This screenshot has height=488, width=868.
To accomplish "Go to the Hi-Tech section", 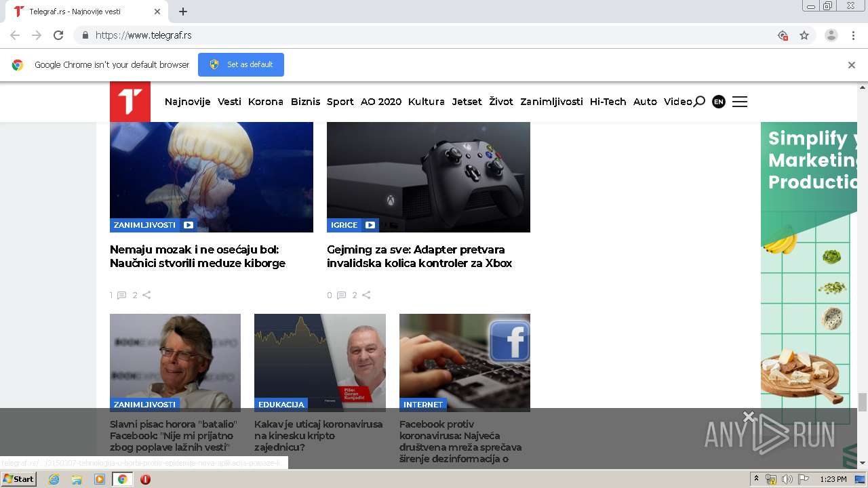I will click(x=608, y=102).
